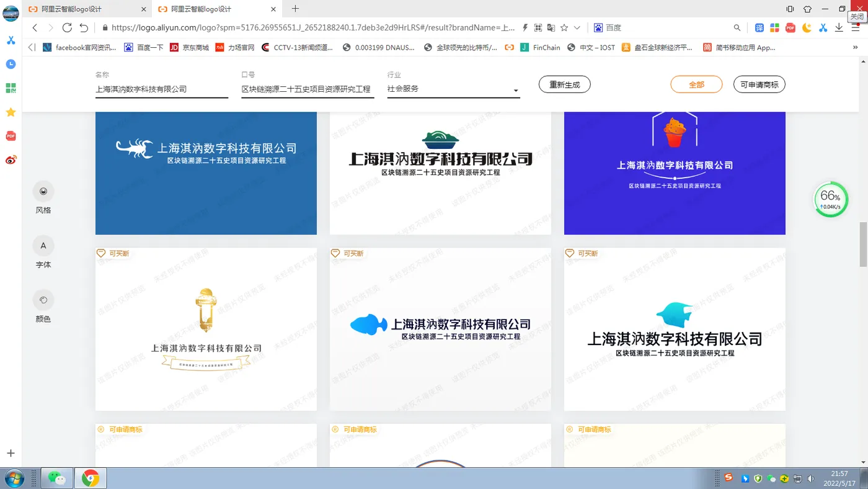Open 力场官网 bookmark
This screenshot has height=489, width=868.
[x=235, y=47]
